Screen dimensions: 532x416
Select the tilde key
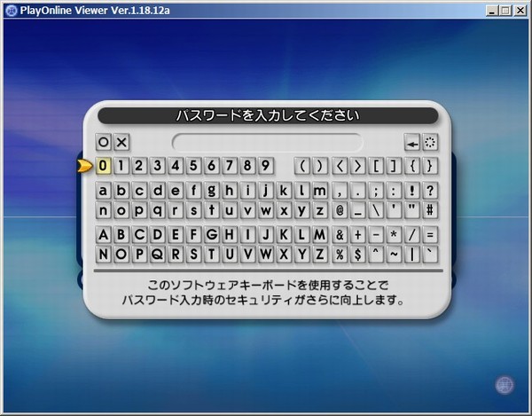(x=394, y=255)
